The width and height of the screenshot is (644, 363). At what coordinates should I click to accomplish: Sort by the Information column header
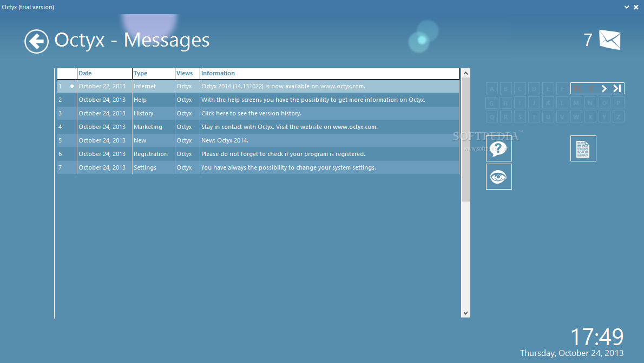click(330, 73)
